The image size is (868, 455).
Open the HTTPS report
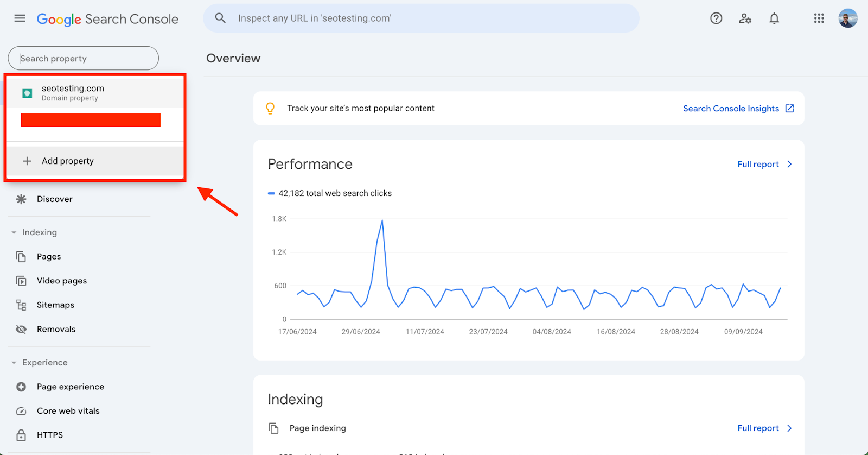50,435
